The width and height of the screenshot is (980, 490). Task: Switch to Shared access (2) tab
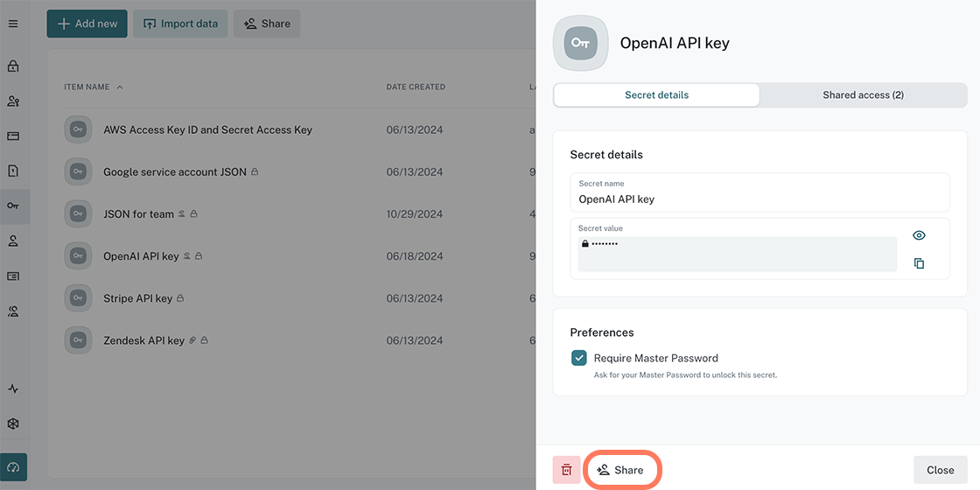tap(863, 94)
